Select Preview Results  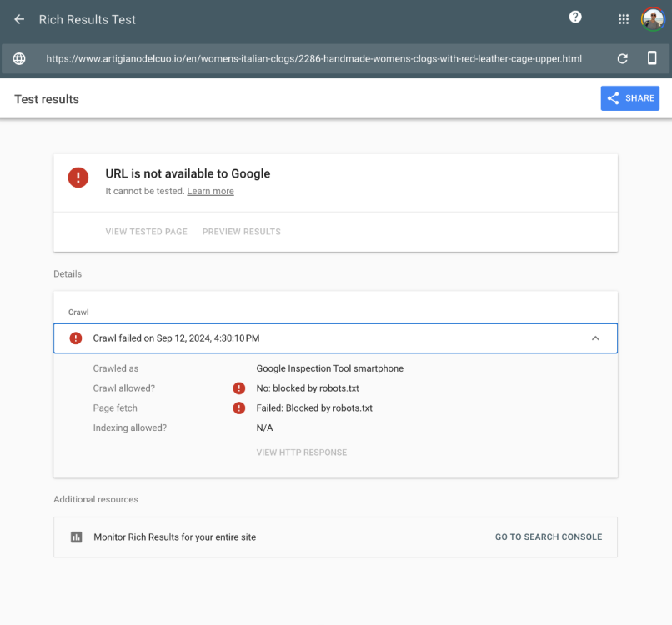[241, 232]
